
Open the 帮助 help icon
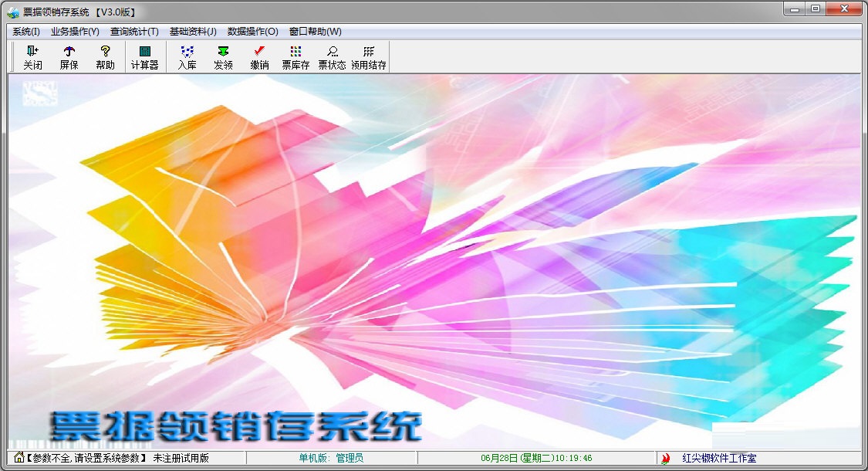click(x=105, y=56)
